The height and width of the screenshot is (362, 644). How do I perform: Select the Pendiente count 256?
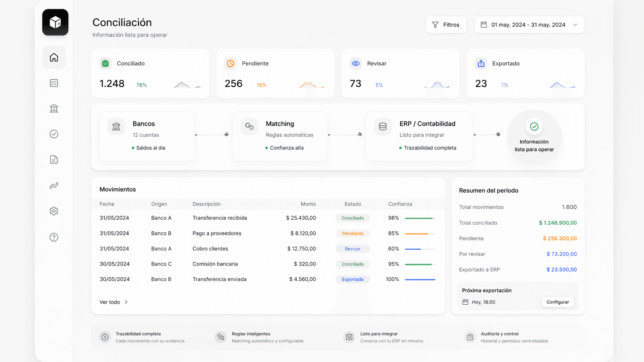click(x=233, y=83)
